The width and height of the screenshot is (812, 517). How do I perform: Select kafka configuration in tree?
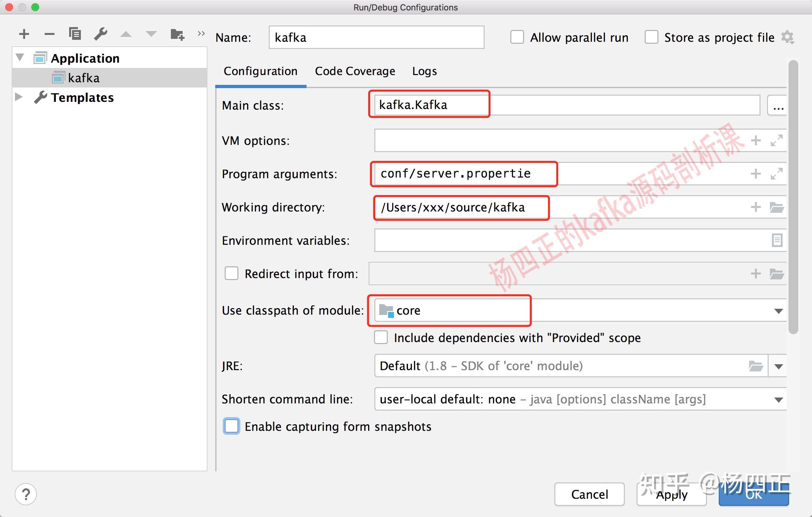point(110,78)
